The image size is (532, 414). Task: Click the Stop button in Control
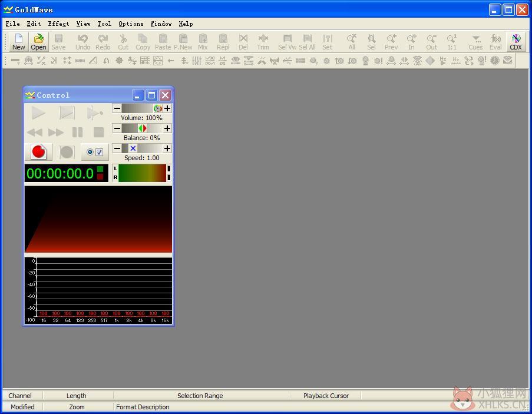pyautogui.click(x=98, y=133)
